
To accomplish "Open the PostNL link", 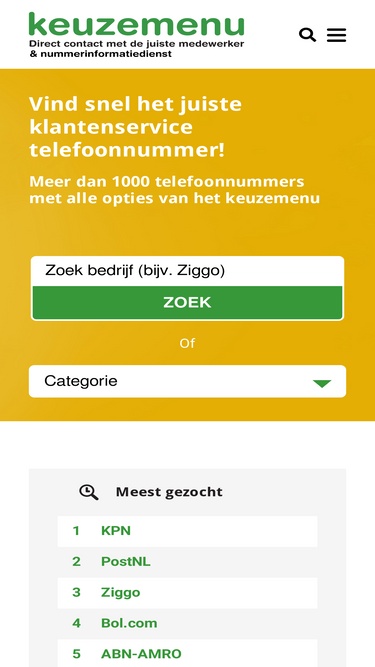I will pos(125,562).
